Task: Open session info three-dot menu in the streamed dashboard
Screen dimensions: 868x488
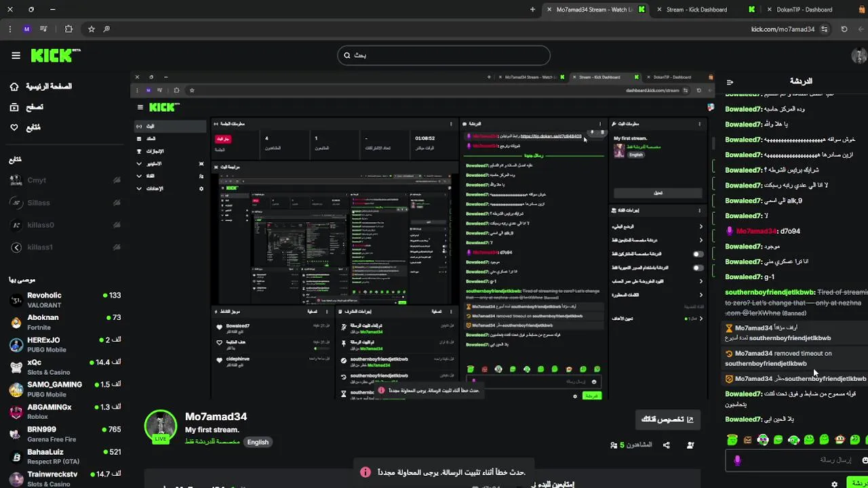Action: click(x=451, y=123)
